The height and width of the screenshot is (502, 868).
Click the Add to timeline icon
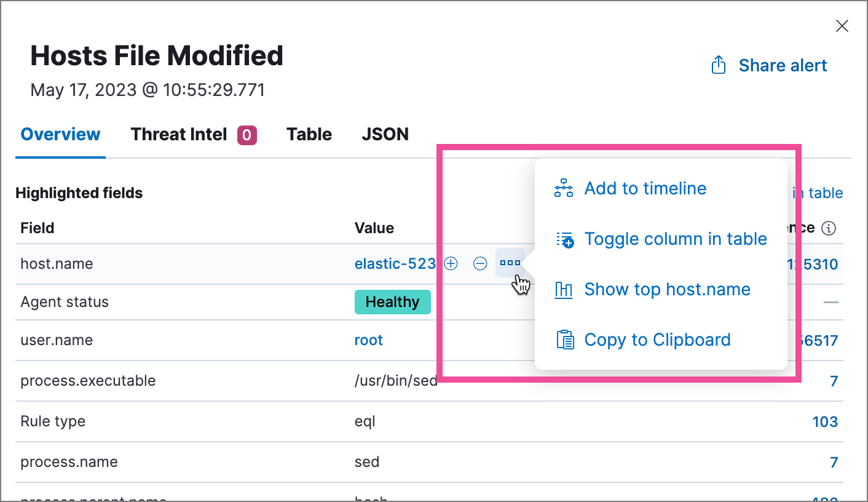564,188
